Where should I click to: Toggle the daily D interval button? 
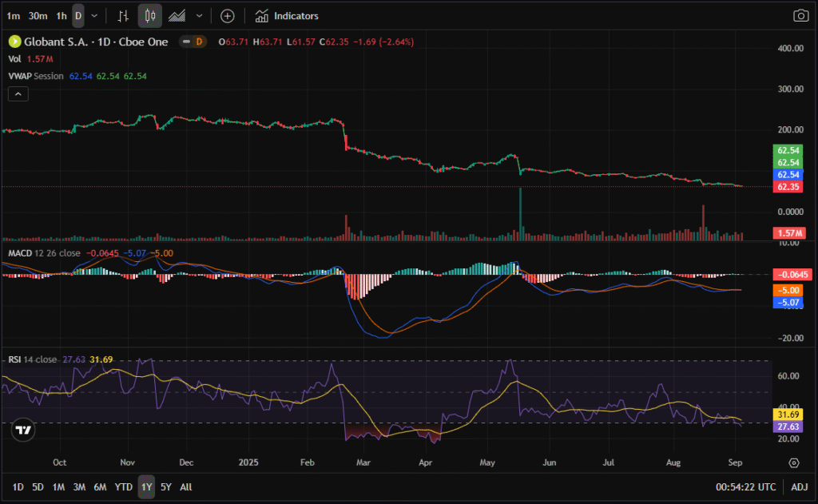click(x=77, y=16)
